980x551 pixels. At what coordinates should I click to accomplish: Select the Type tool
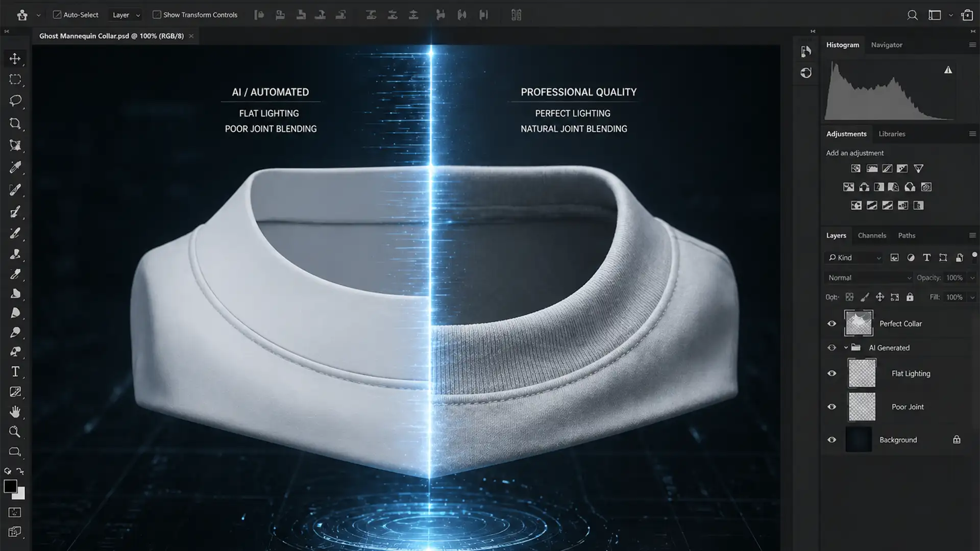(x=15, y=371)
